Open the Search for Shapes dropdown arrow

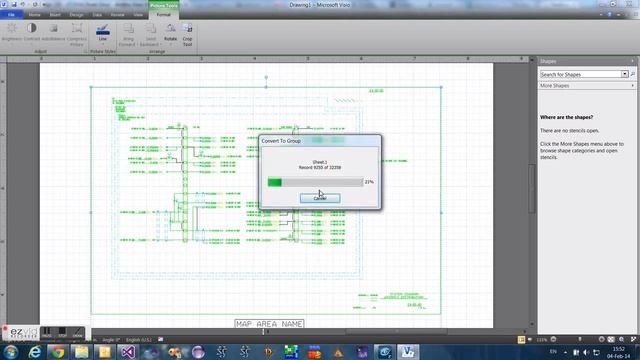(625, 74)
